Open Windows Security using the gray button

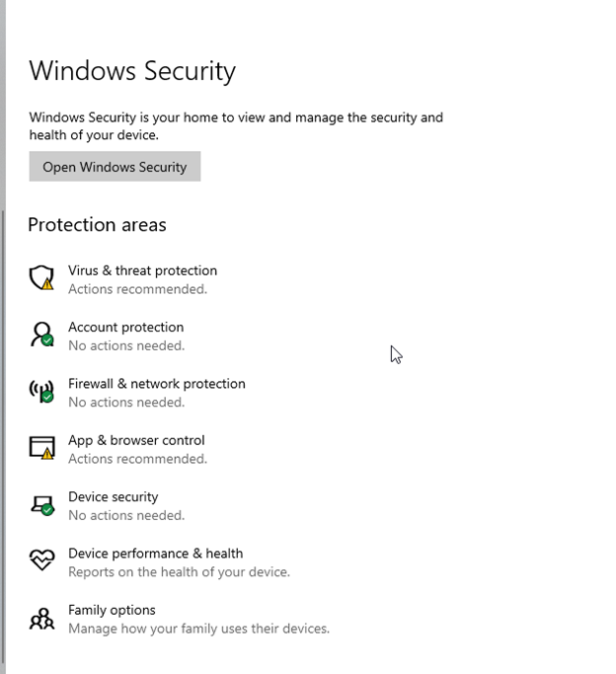115,167
